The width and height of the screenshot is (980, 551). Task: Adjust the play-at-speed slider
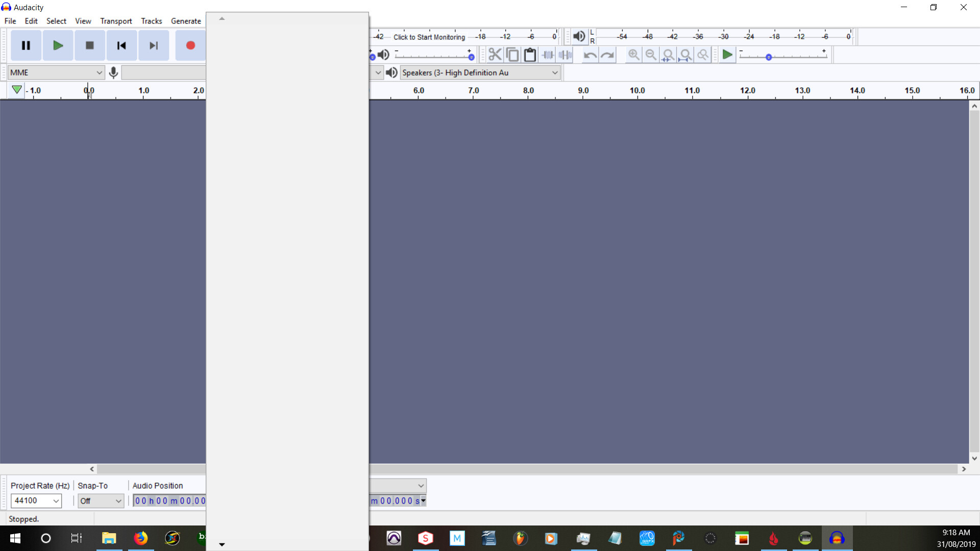pyautogui.click(x=783, y=55)
